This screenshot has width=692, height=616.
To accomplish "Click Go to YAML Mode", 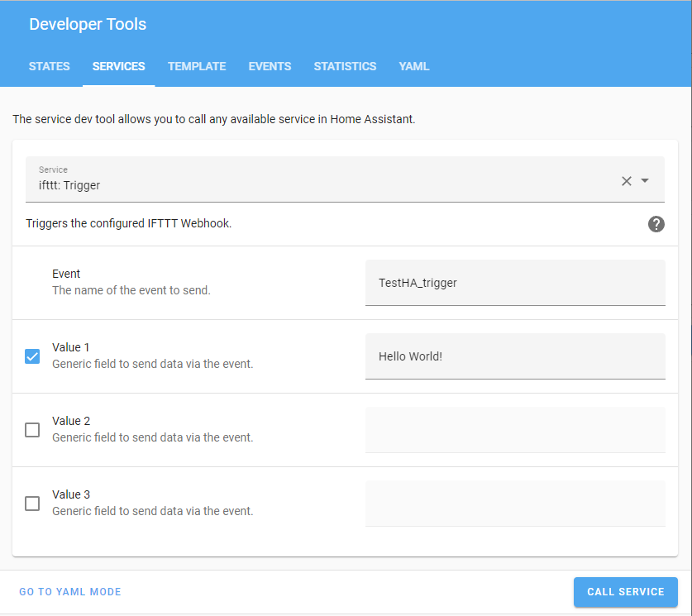I will (x=70, y=592).
